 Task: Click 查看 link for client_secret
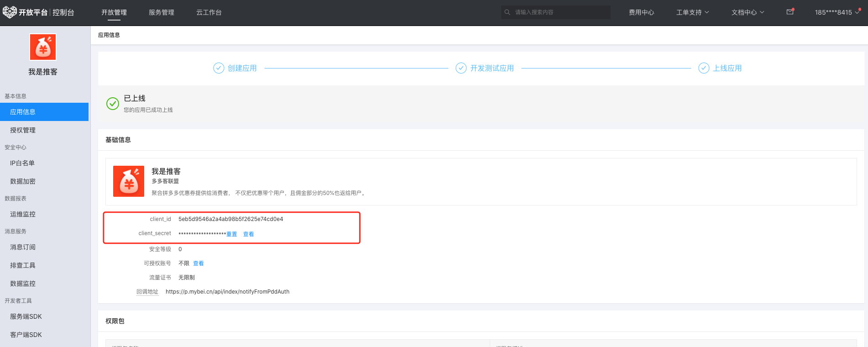tap(249, 234)
